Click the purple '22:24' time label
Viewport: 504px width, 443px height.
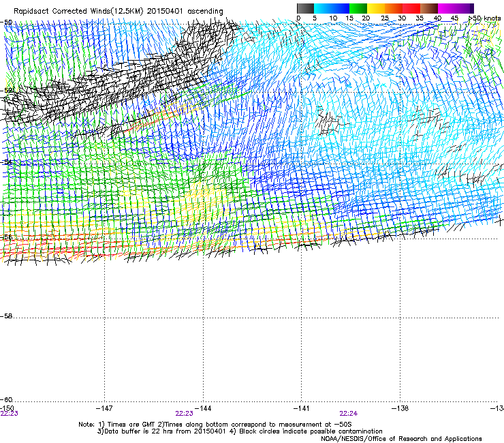tap(349, 414)
